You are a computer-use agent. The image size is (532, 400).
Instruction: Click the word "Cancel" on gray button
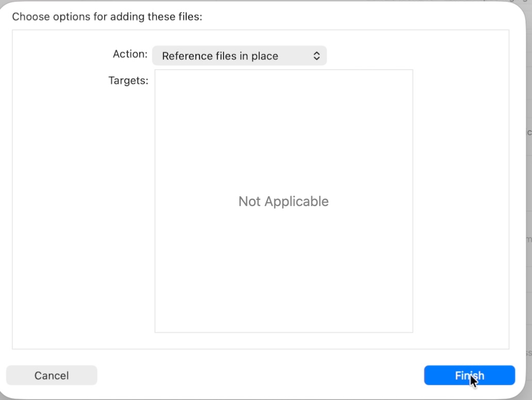(x=52, y=375)
